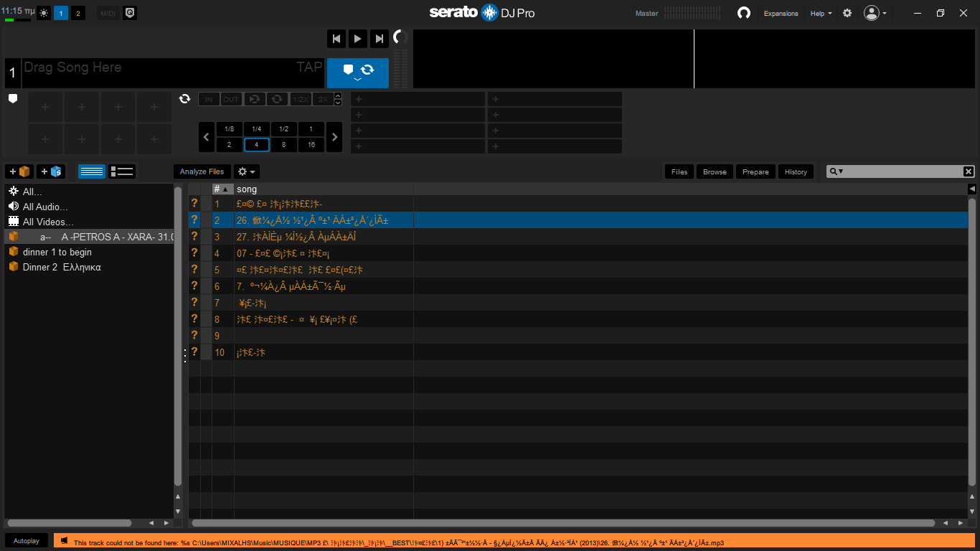Screen dimensions: 980x551
Task: Click the add smart crate icon
Action: pyautogui.click(x=52, y=171)
